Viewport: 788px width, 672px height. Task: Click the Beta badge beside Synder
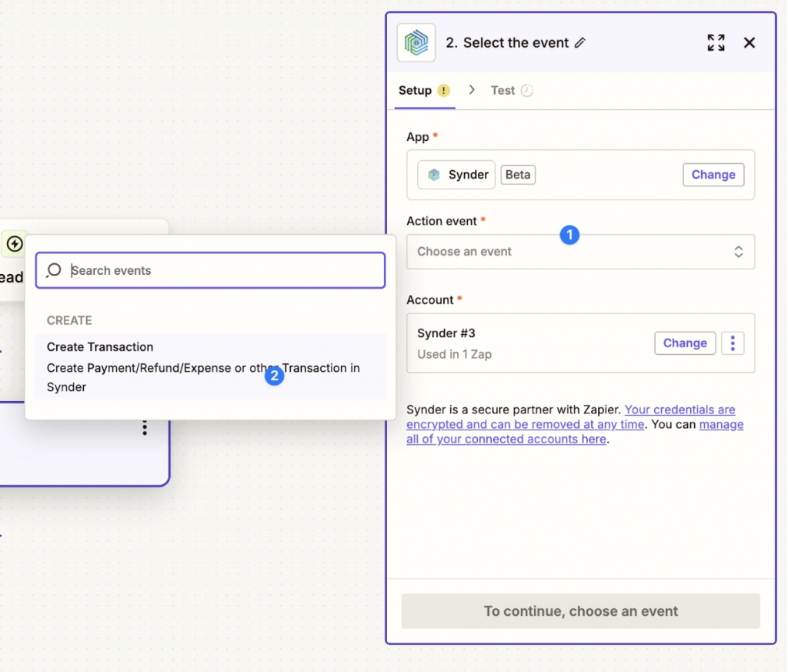click(517, 175)
